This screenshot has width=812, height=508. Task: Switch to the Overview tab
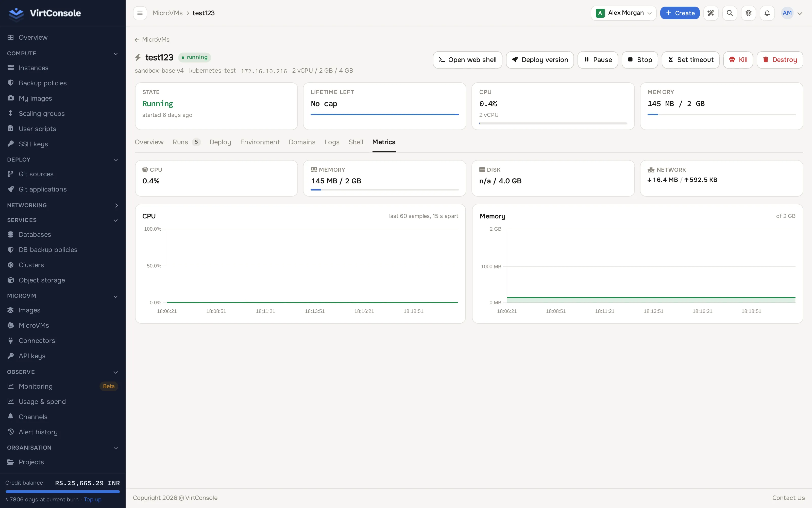tap(149, 142)
